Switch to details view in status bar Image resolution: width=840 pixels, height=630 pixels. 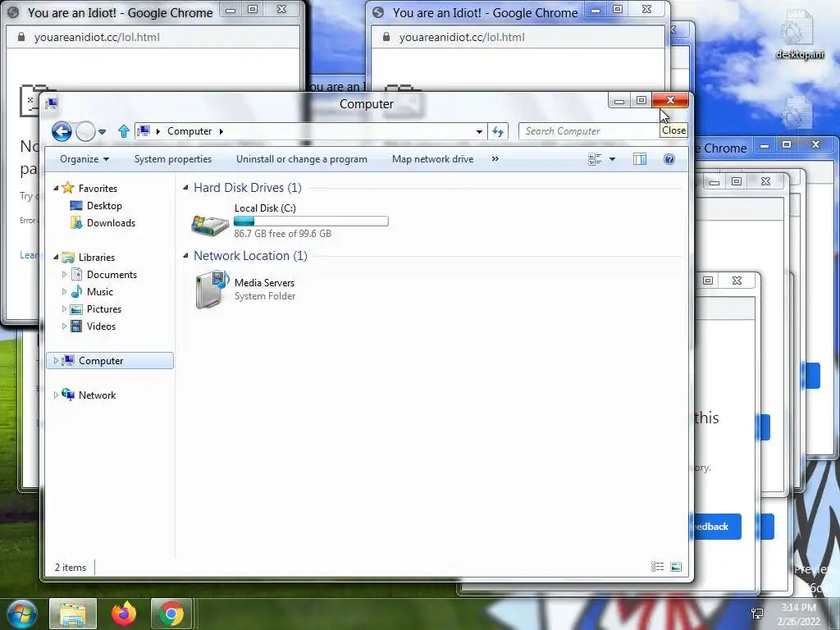pyautogui.click(x=657, y=567)
